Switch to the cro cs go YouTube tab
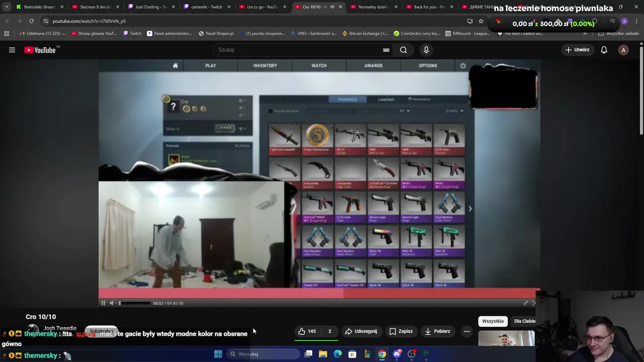This screenshot has height=362, width=644. (x=262, y=7)
